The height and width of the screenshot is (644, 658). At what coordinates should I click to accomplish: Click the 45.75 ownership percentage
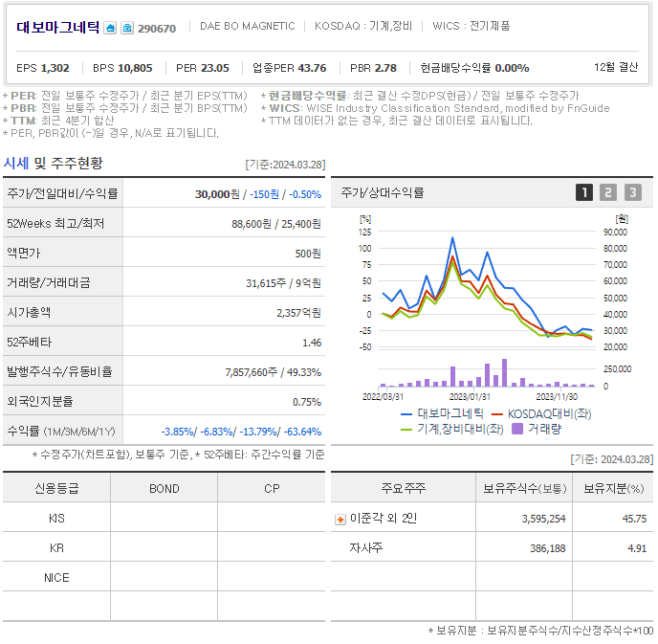634,519
